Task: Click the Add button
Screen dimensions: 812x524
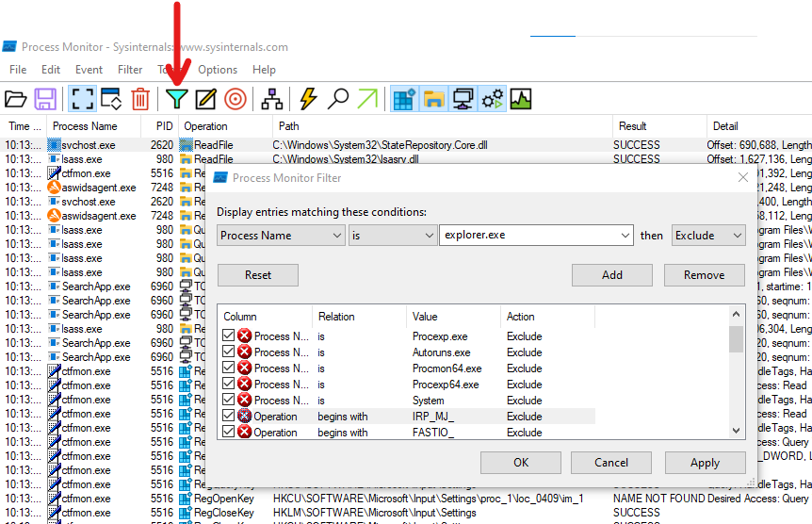Action: (612, 275)
